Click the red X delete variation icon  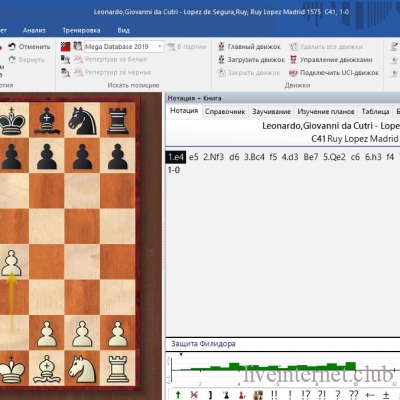coord(194,395)
